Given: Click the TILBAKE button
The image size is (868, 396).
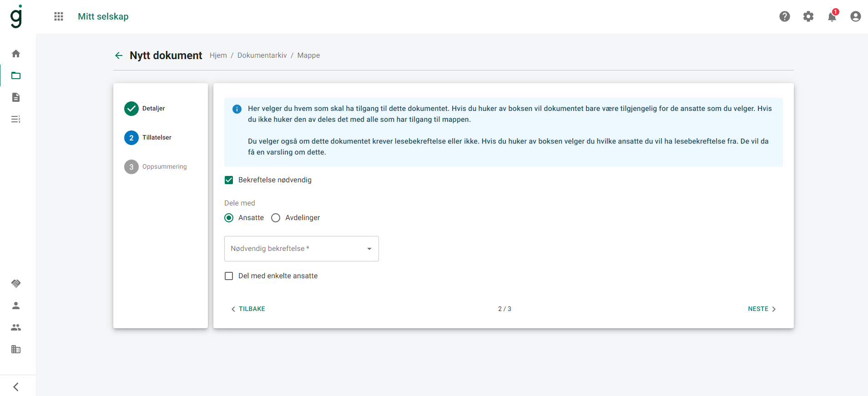Looking at the screenshot, I should coord(248,309).
